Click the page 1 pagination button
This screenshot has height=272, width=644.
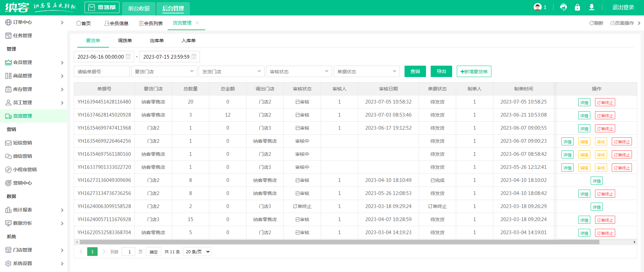[92, 252]
